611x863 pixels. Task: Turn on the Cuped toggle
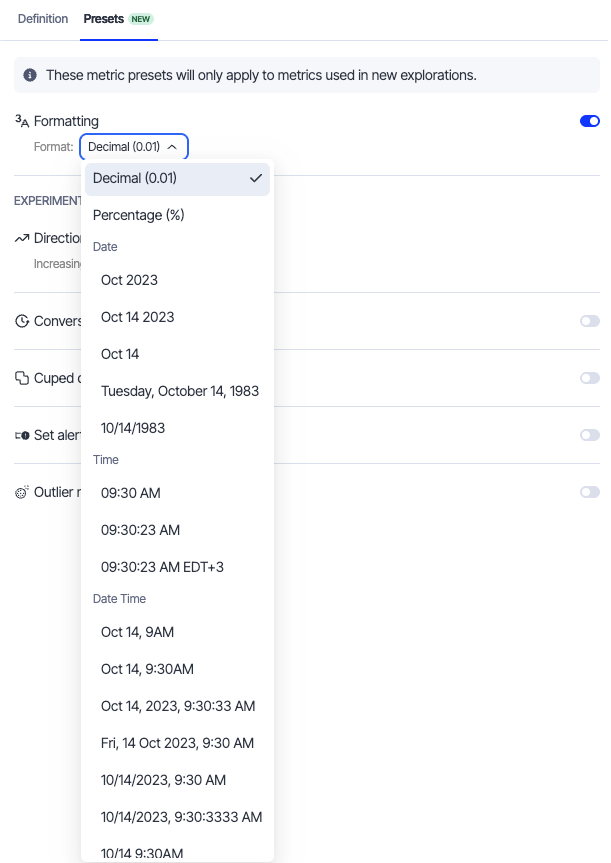point(589,378)
